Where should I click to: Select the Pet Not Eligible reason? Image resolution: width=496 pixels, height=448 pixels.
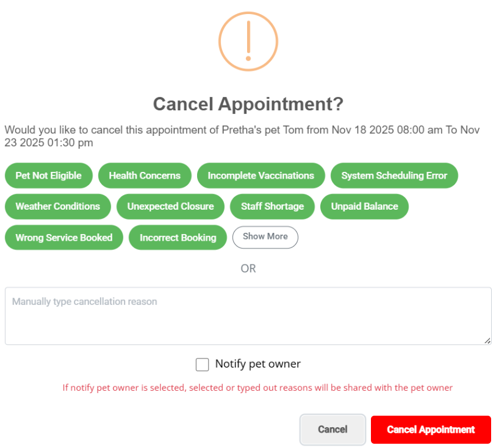48,176
